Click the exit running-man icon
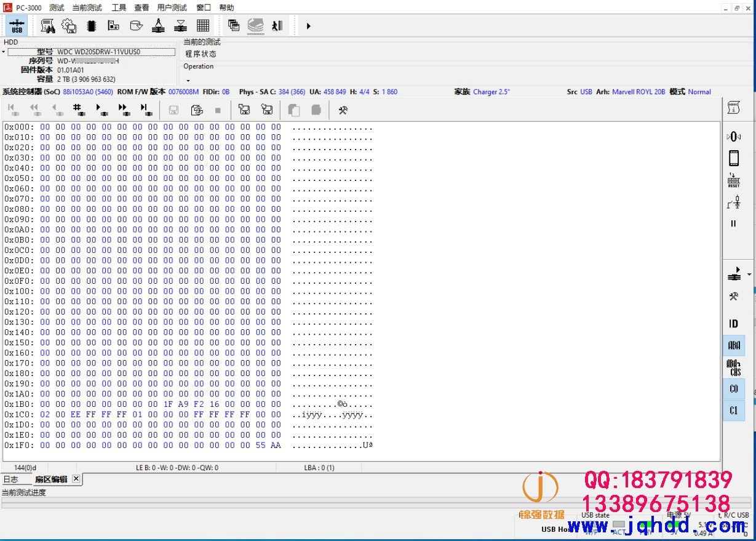This screenshot has height=541, width=756. click(x=277, y=26)
